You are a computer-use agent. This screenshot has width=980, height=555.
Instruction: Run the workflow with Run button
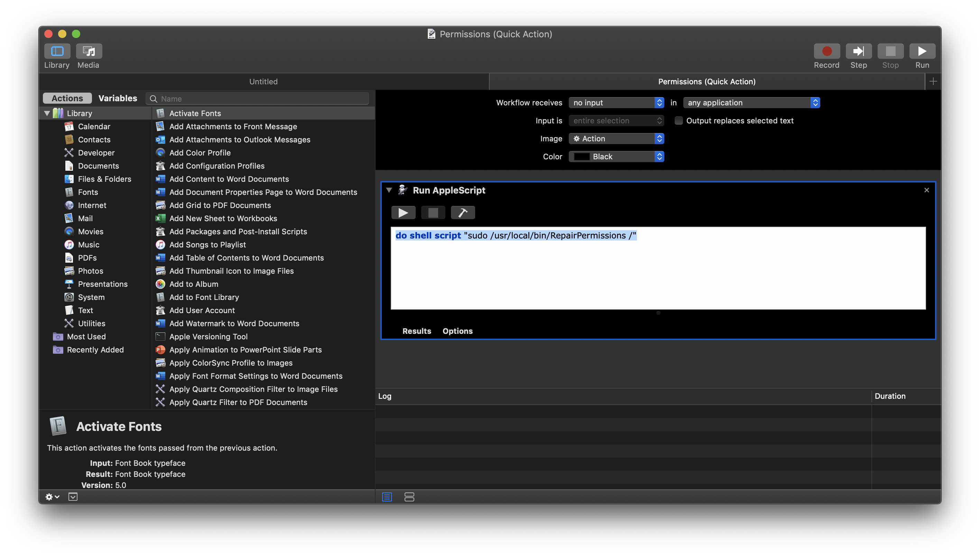922,51
